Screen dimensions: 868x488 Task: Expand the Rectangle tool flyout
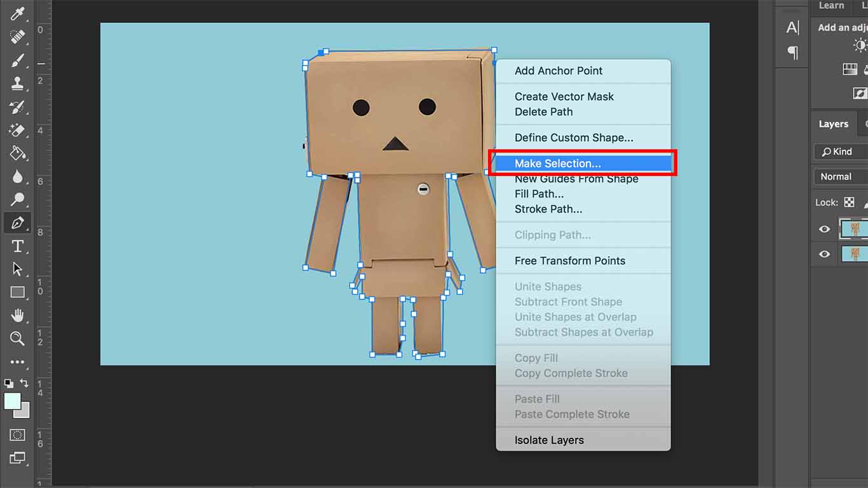tap(17, 292)
